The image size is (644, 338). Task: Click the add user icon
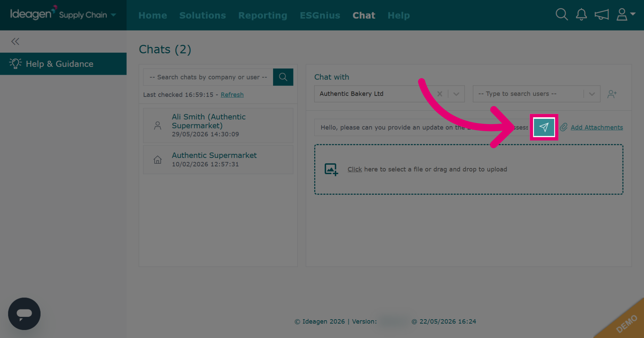coord(612,94)
